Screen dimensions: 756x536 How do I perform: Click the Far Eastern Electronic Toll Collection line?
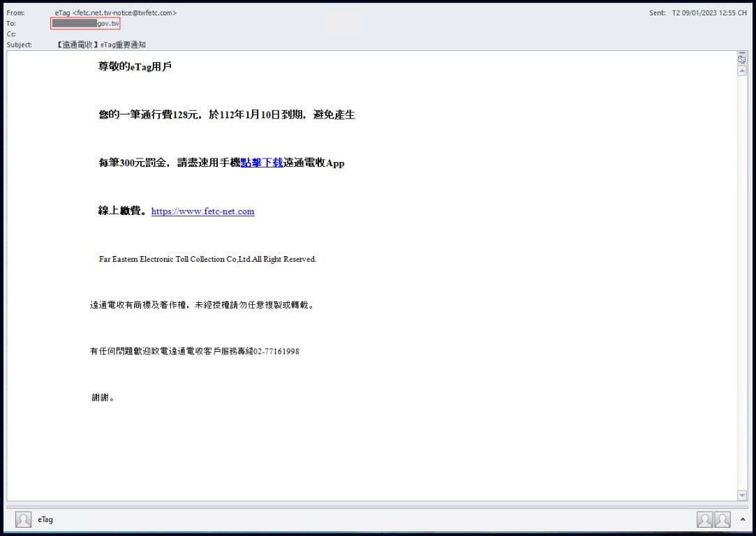pyautogui.click(x=207, y=260)
